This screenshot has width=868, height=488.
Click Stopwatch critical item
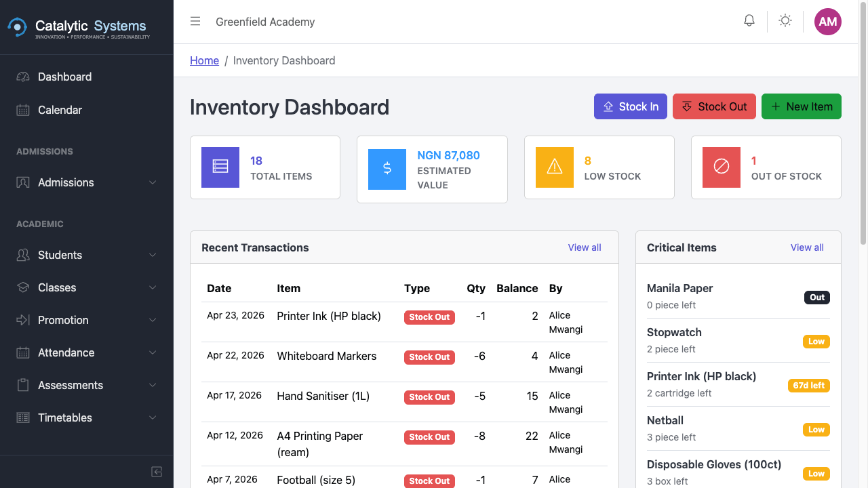[x=738, y=340]
